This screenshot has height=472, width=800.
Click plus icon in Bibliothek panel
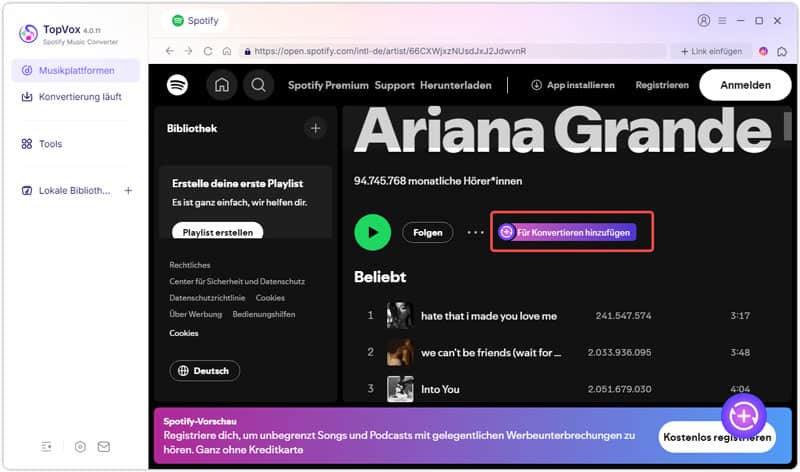click(x=315, y=128)
